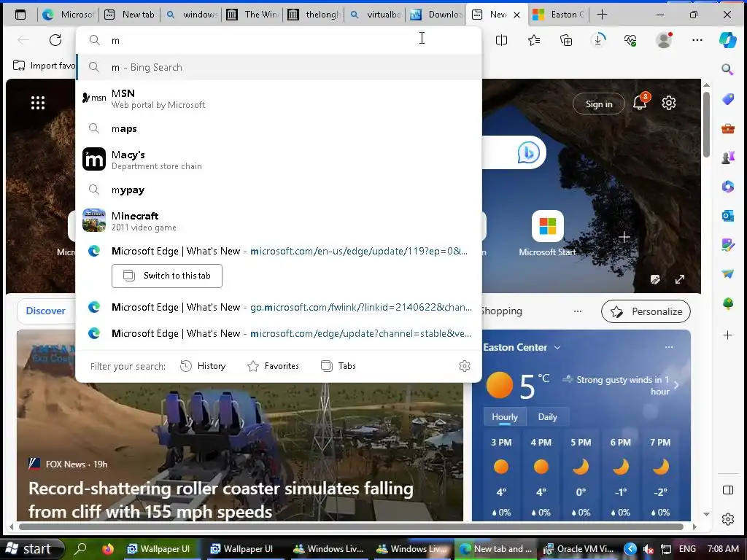Open the sidebar Games chess icon
Screen dimensions: 747x560
coord(727,157)
